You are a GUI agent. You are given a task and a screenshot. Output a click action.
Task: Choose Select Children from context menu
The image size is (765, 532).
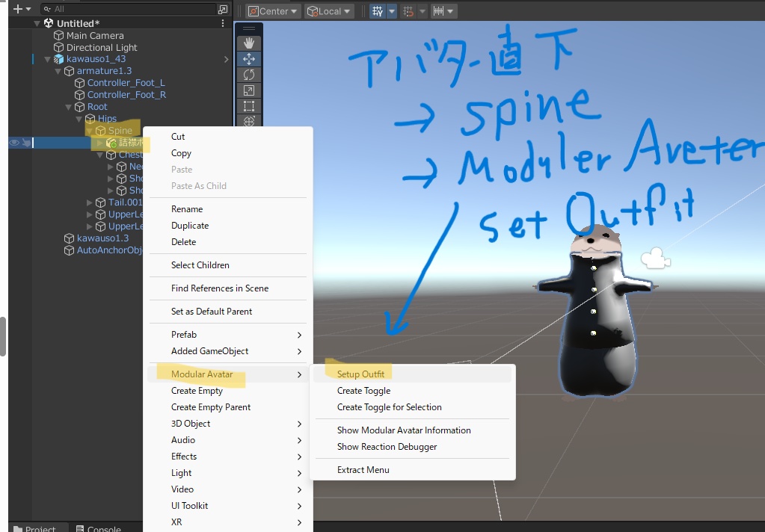(200, 265)
